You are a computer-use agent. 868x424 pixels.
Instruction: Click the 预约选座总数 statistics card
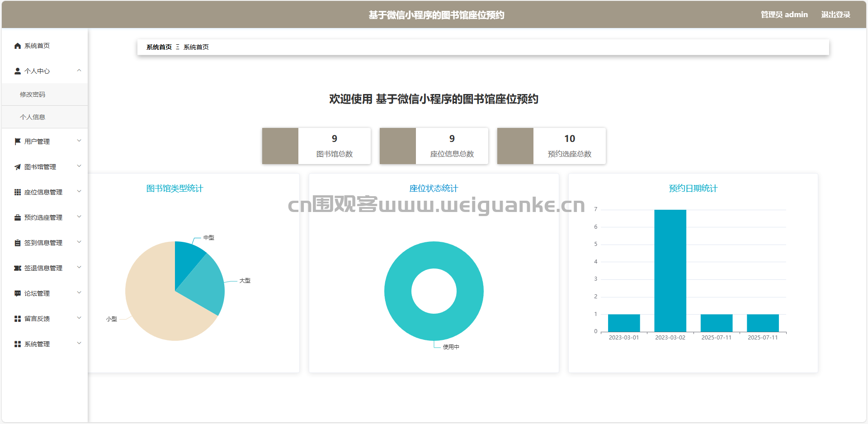[x=552, y=146]
